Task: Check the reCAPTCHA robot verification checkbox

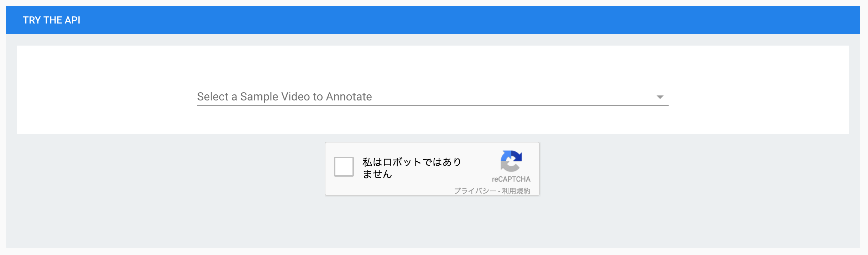Action: tap(344, 166)
